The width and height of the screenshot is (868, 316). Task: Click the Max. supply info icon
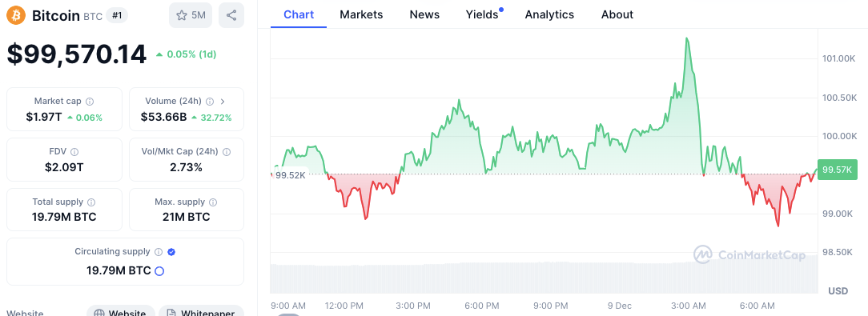coord(213,202)
